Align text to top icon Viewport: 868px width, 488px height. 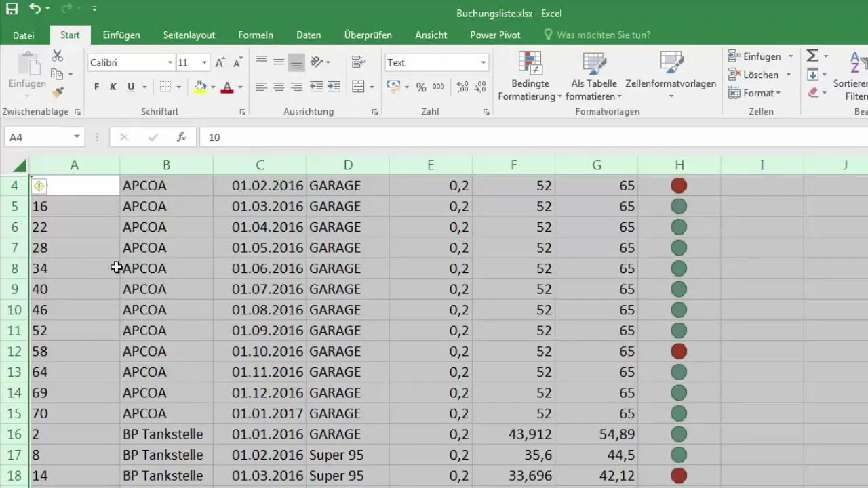pyautogui.click(x=261, y=62)
